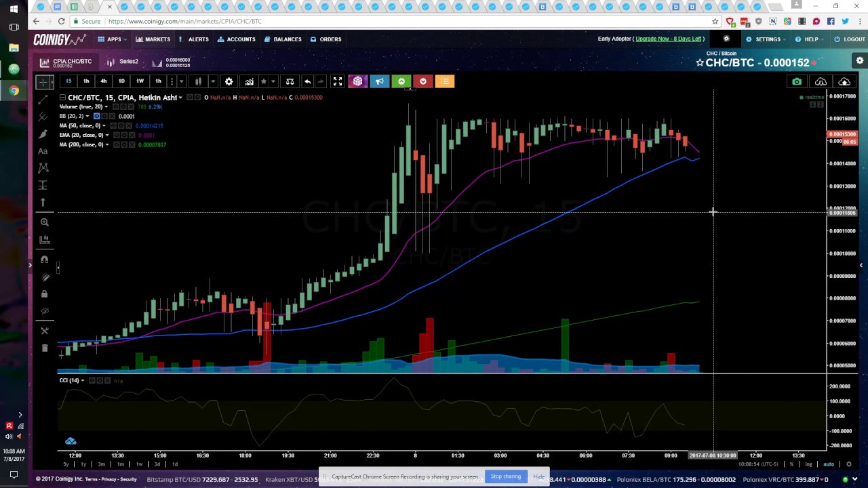Toggle visibility of MA (200, close, 0)
The width and height of the screenshot is (868, 488).
coord(117,144)
